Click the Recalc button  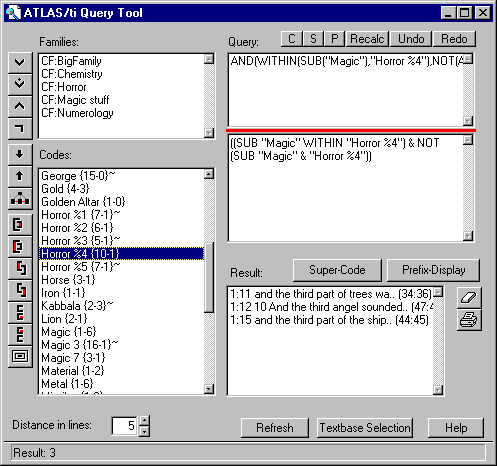(x=367, y=39)
